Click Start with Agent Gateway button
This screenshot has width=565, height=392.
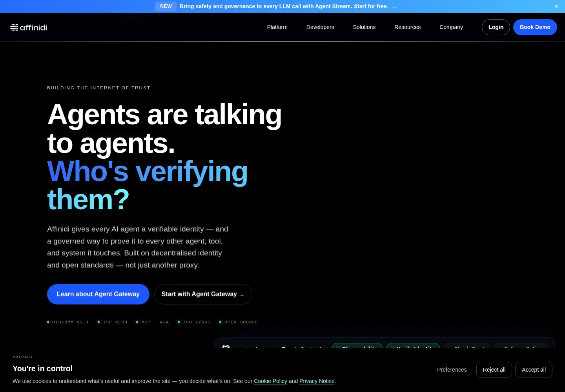(203, 294)
